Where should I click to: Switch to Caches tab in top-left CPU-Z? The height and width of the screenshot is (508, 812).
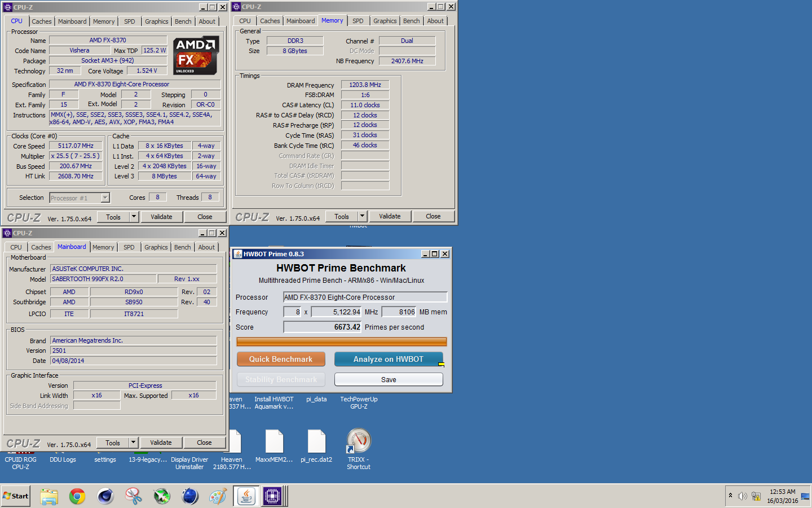(42, 21)
